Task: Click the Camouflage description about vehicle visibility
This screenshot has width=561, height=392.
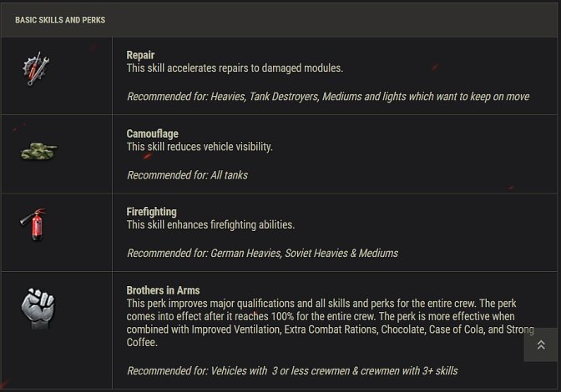Action: (x=200, y=147)
